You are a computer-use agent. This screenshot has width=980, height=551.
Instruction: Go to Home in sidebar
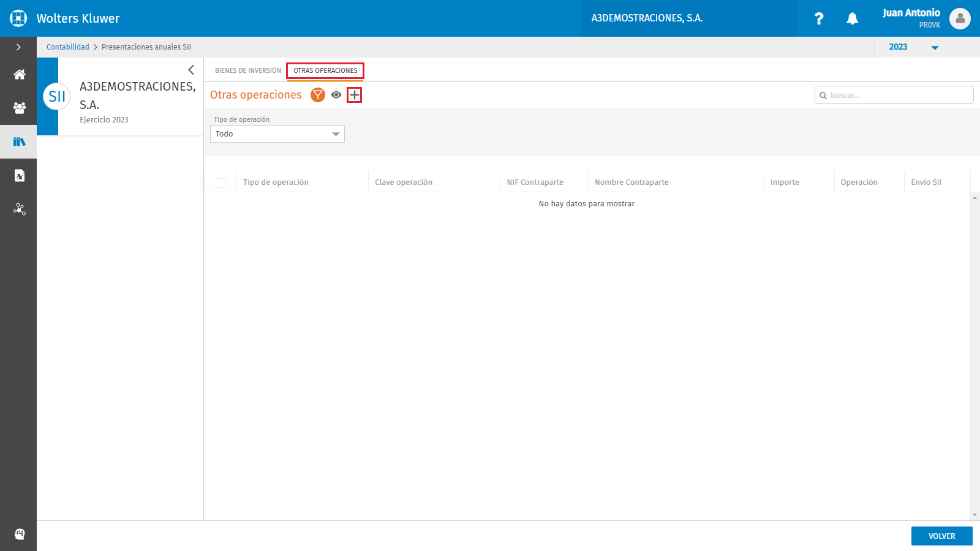(20, 75)
